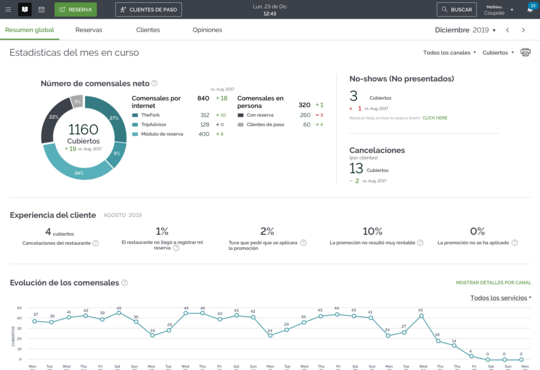Follow the CLICK HERE no-shows link
The height and width of the screenshot is (370, 540).
click(x=435, y=118)
